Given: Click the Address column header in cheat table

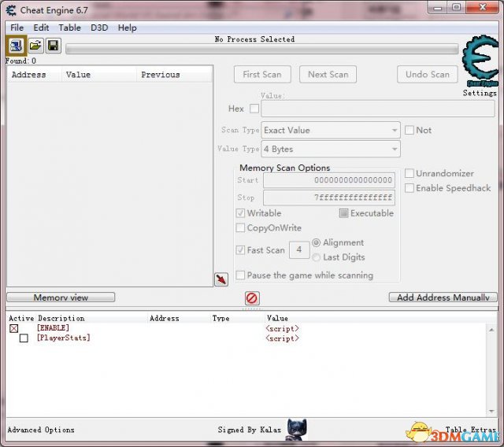Looking at the screenshot, I should 165,318.
